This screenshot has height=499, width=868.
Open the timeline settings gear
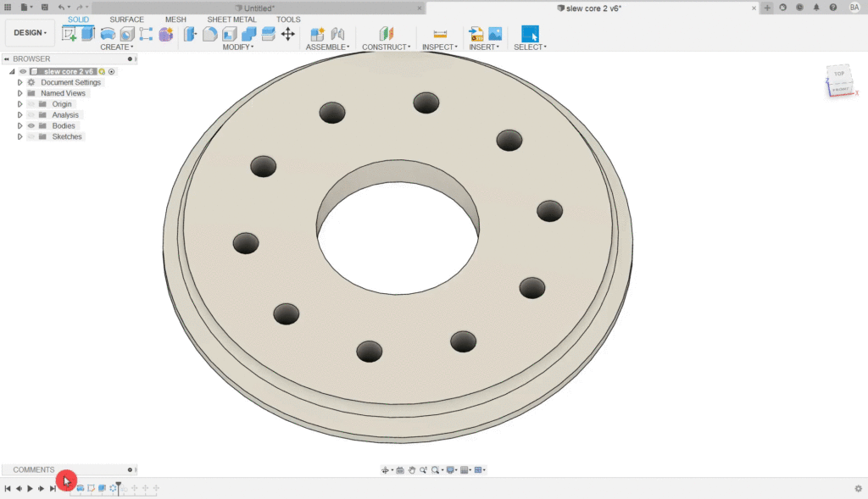[858, 489]
